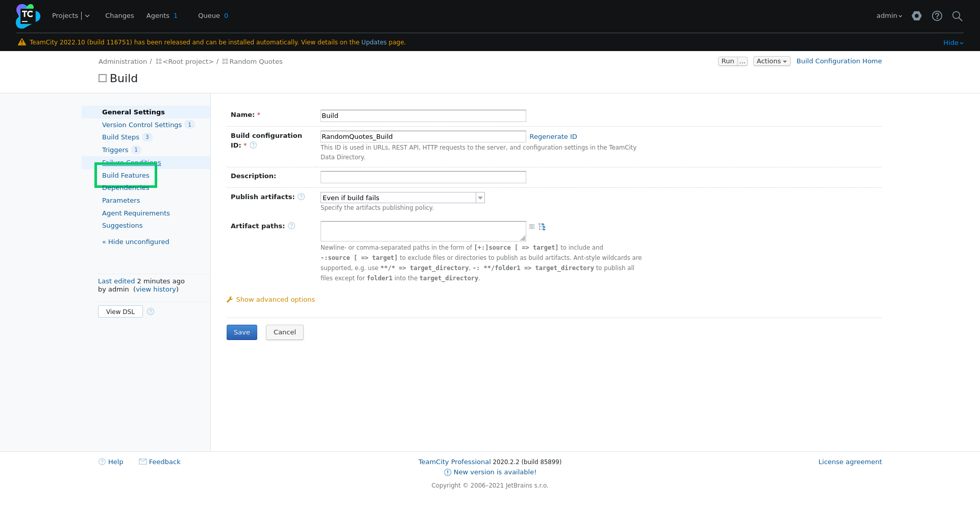Open Build Features section

coord(126,176)
